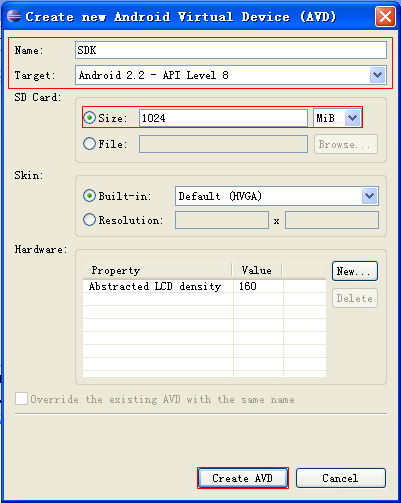This screenshot has height=503, width=401.
Task: Close the Create new AVD dialog
Action: tap(385, 16)
